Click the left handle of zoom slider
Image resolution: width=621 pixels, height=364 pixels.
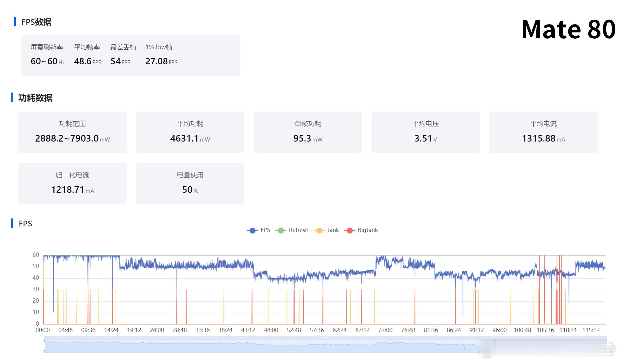pos(44,346)
